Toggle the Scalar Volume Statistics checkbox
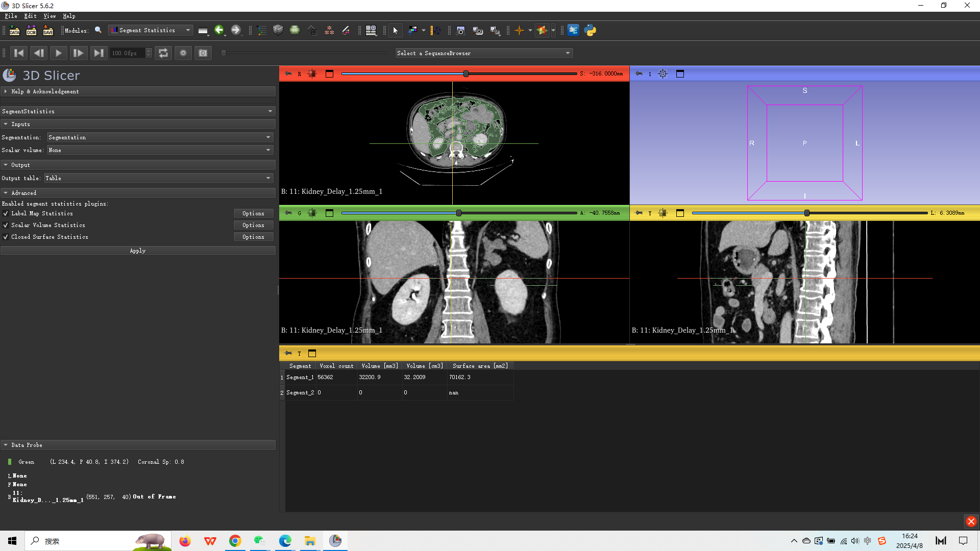The height and width of the screenshot is (551, 980). (6, 226)
